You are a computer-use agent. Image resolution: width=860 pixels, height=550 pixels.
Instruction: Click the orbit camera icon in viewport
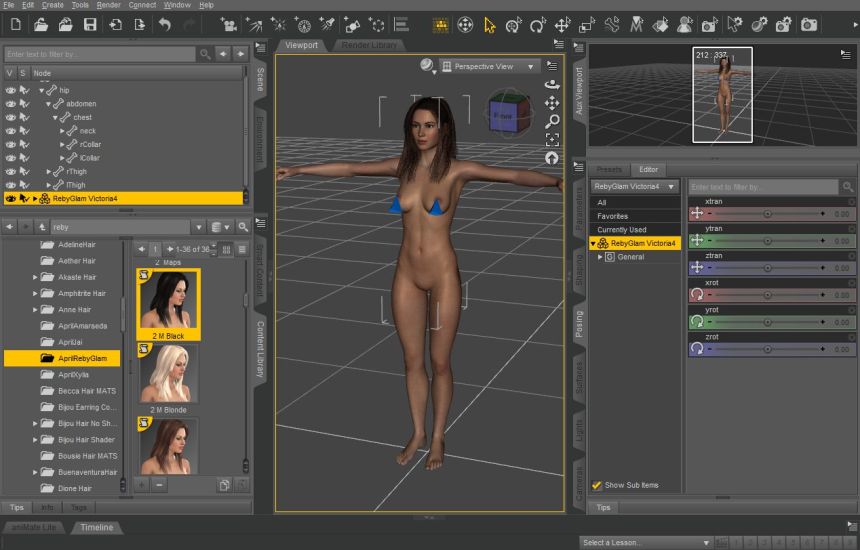[552, 86]
